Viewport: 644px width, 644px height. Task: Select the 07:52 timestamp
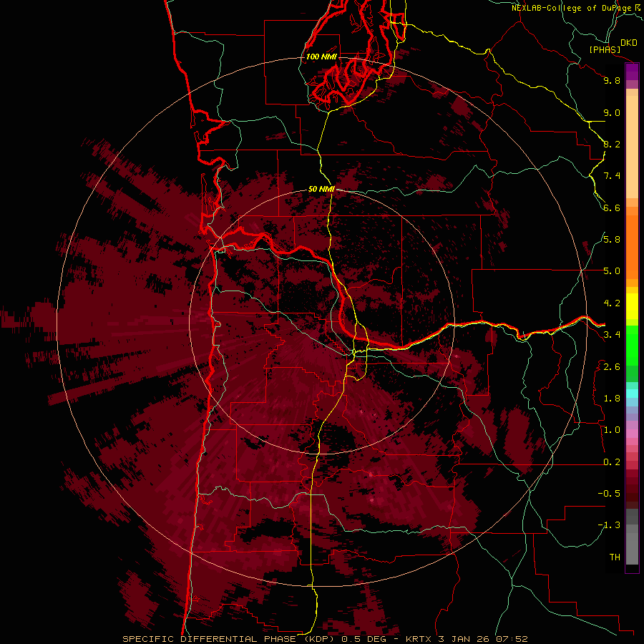pyautogui.click(x=512, y=639)
